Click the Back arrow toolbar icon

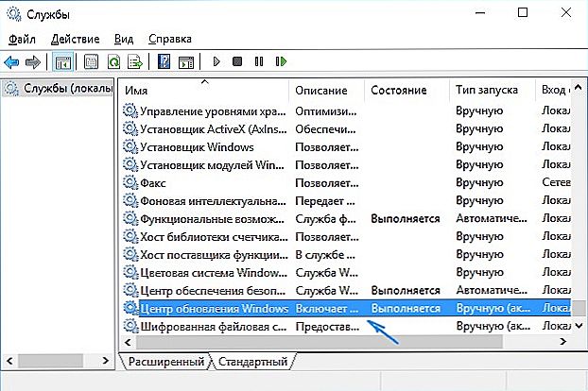pos(11,61)
